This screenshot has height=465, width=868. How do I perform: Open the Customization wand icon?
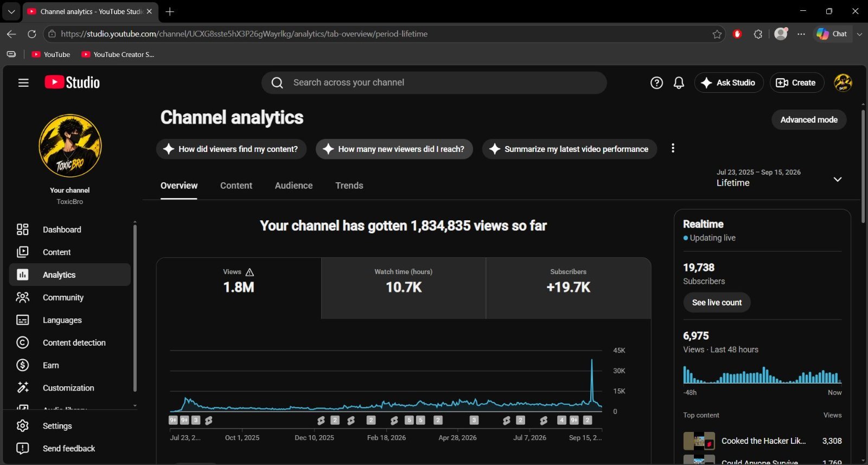pyautogui.click(x=22, y=388)
